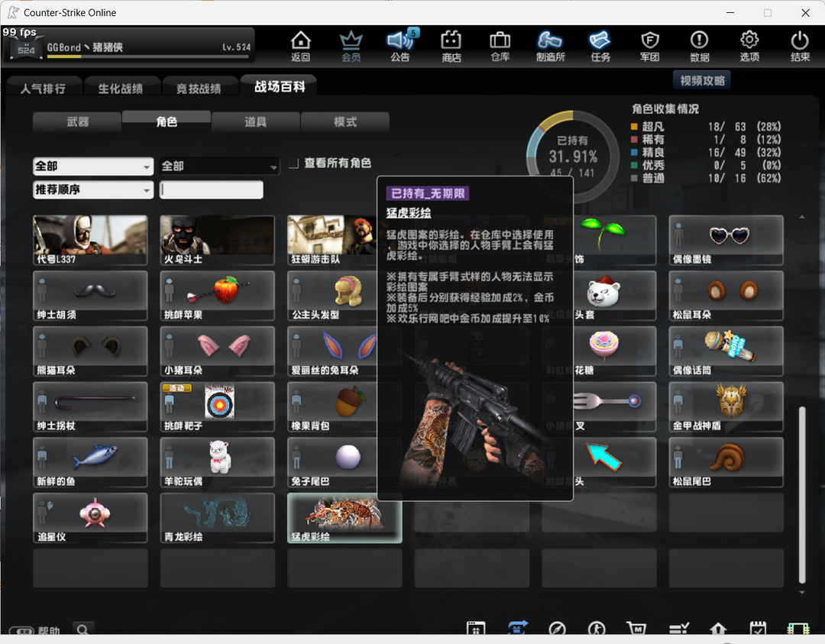Click the 返回 home icon
The width and height of the screenshot is (825, 644).
tap(300, 47)
